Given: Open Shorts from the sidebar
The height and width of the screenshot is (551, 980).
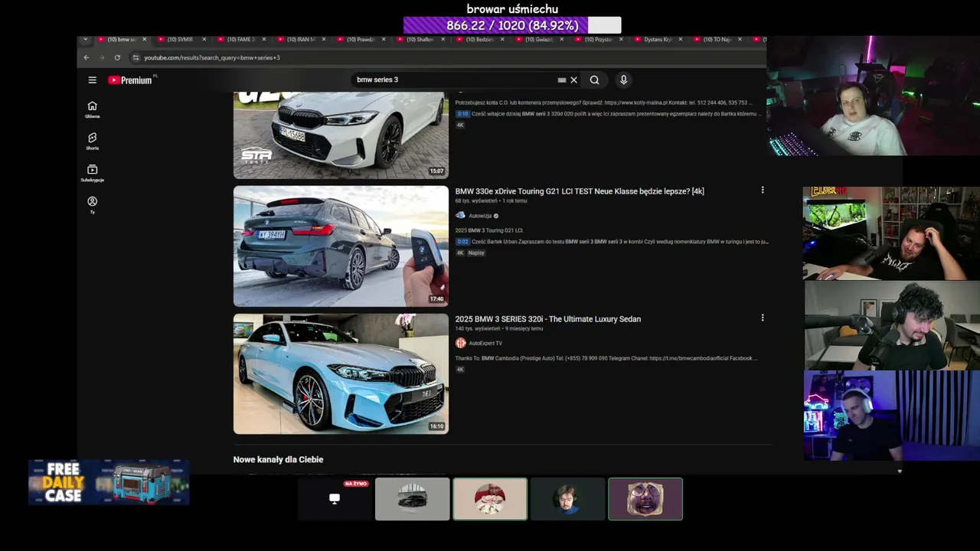Looking at the screenshot, I should click(92, 142).
